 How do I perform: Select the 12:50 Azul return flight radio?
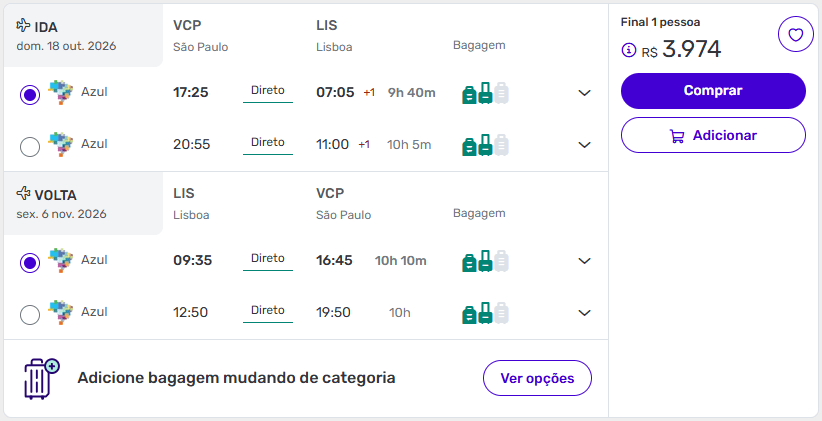[x=30, y=315]
